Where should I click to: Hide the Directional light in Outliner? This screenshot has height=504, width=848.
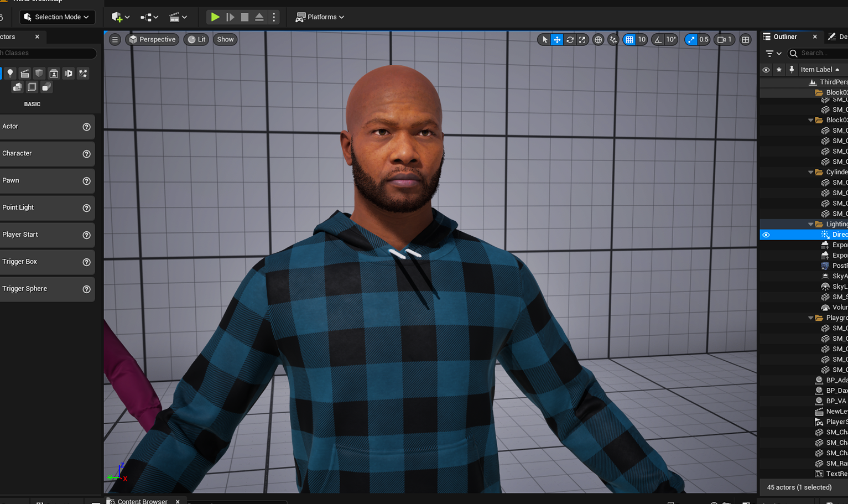click(766, 234)
